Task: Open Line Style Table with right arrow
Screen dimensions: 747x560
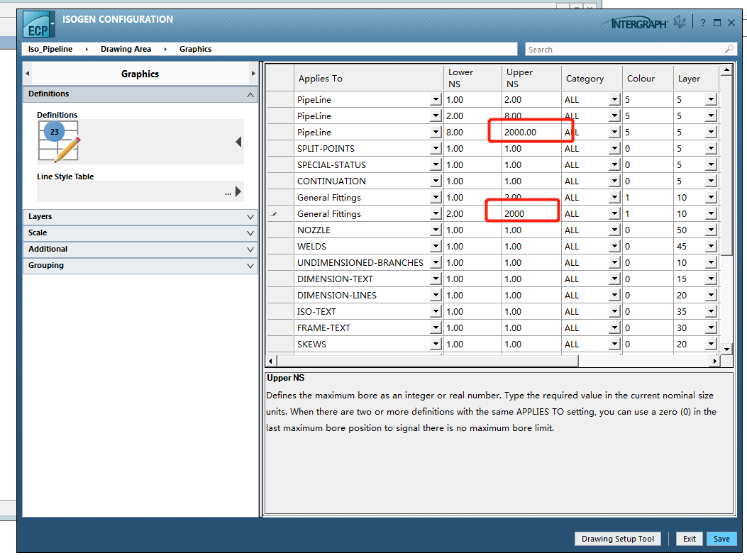Action: click(238, 191)
